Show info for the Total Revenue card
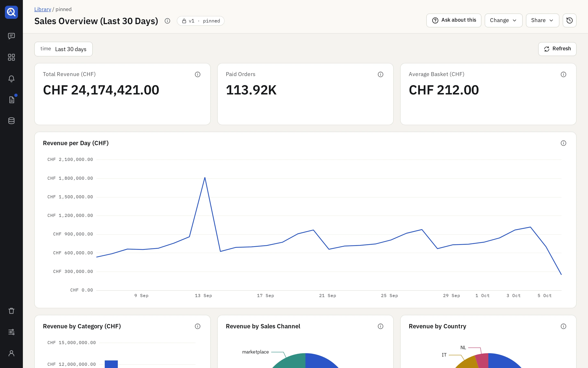Screen dimensions: 588x368 (198, 74)
